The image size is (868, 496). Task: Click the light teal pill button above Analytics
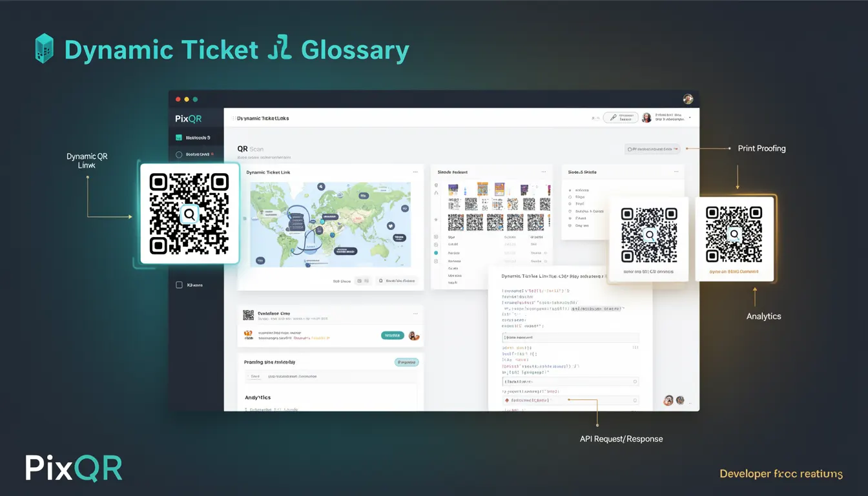pos(407,362)
